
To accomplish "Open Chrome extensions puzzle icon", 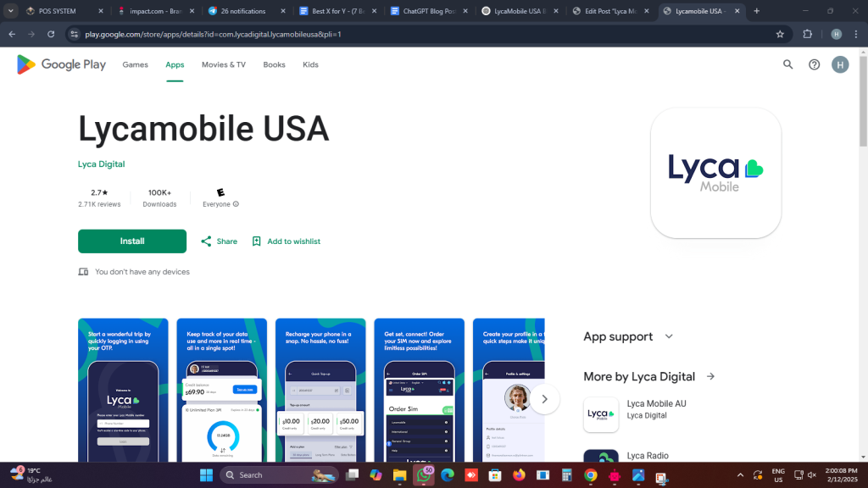I will [808, 34].
